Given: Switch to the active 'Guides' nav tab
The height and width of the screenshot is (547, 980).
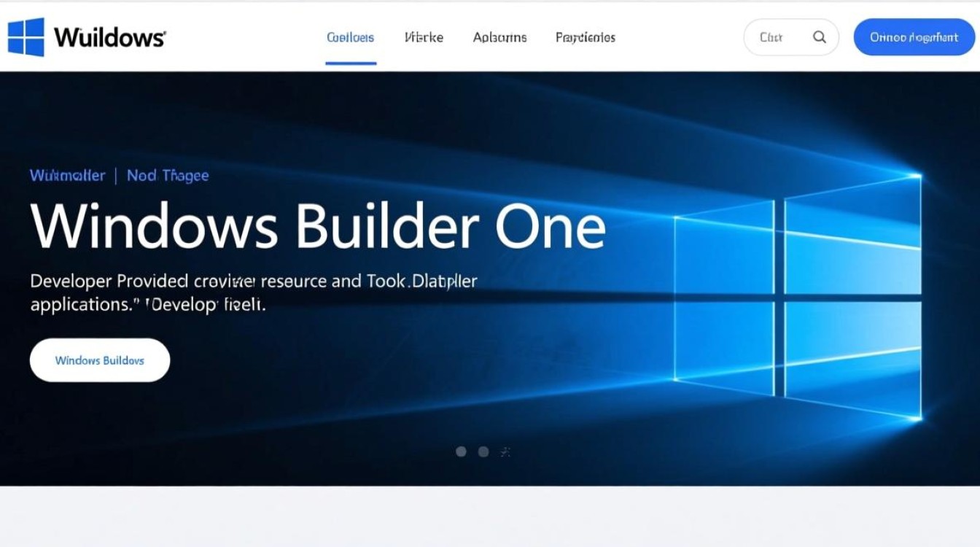Looking at the screenshot, I should tap(350, 37).
